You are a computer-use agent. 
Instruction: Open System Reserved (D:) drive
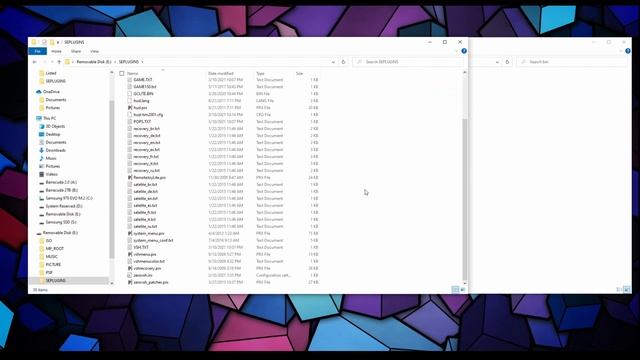click(60, 206)
